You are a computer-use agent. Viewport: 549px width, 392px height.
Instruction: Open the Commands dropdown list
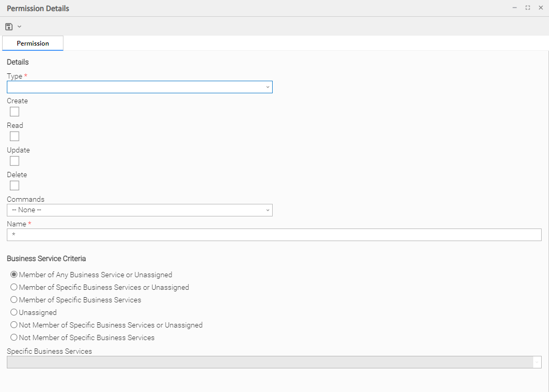tap(139, 210)
